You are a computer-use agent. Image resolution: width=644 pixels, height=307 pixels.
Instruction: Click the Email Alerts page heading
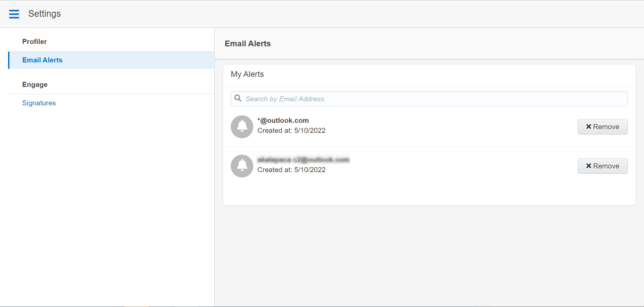tap(247, 44)
